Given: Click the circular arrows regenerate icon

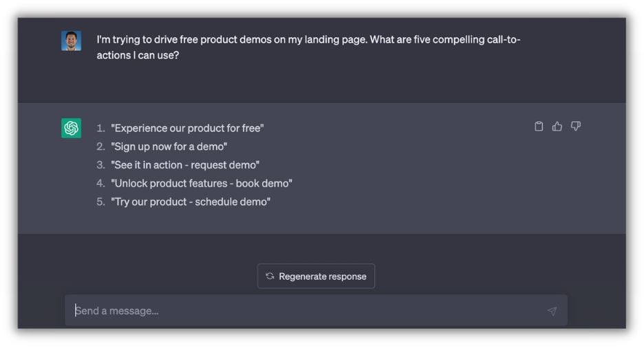Looking at the screenshot, I should (x=270, y=276).
